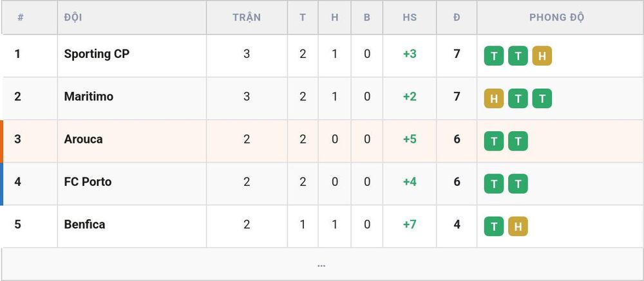Click Maritimo's yellow H form badge

pos(494,99)
